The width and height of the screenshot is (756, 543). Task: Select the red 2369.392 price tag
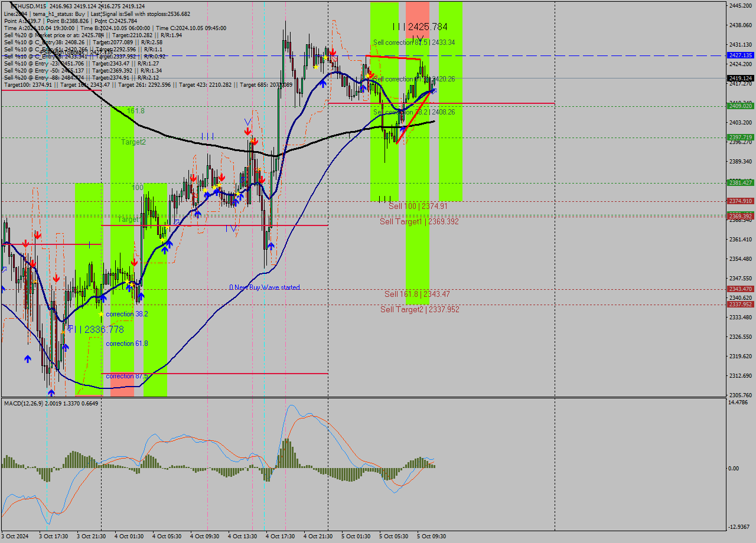(x=741, y=216)
